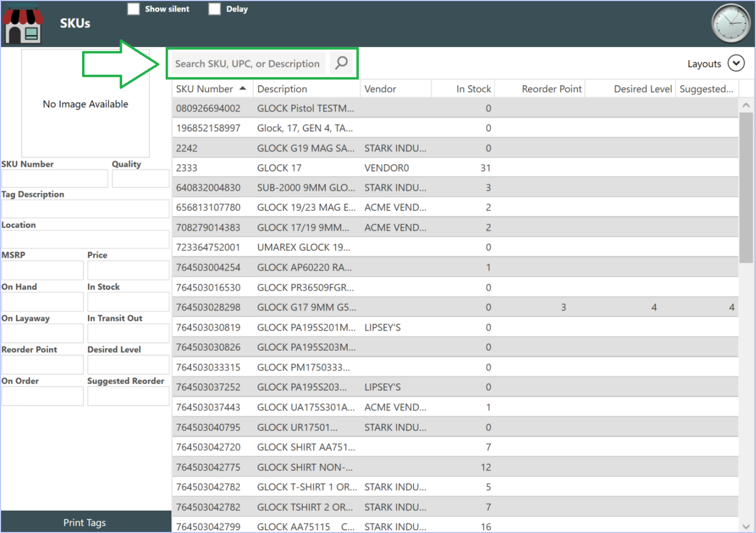
Task: Click the Search SKU, UPC, or Description field
Action: 248,63
